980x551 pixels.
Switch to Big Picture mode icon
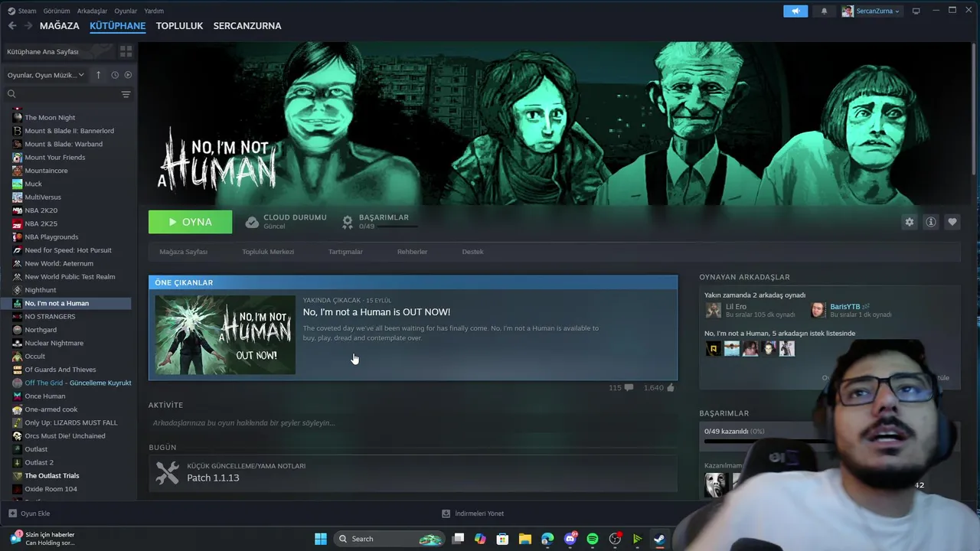916,11
